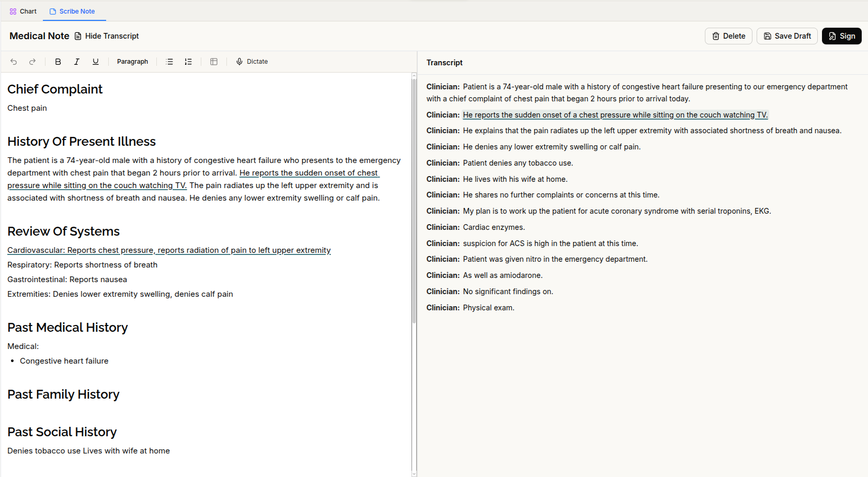
Task: Click transcript line 'As well as amiodarone.'
Action: point(502,275)
